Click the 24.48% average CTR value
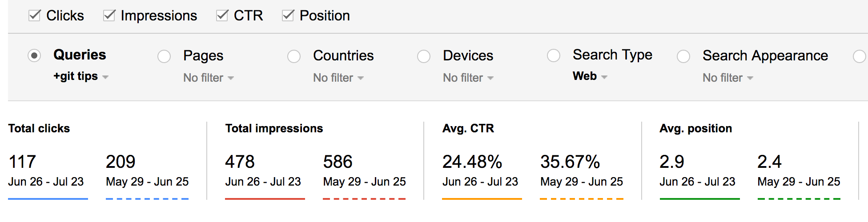 (472, 162)
